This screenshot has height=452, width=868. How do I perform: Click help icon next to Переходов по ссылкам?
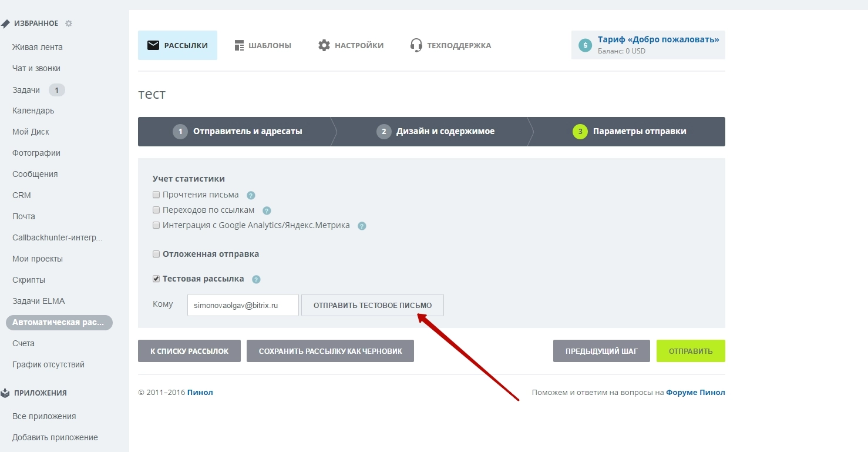pyautogui.click(x=267, y=210)
